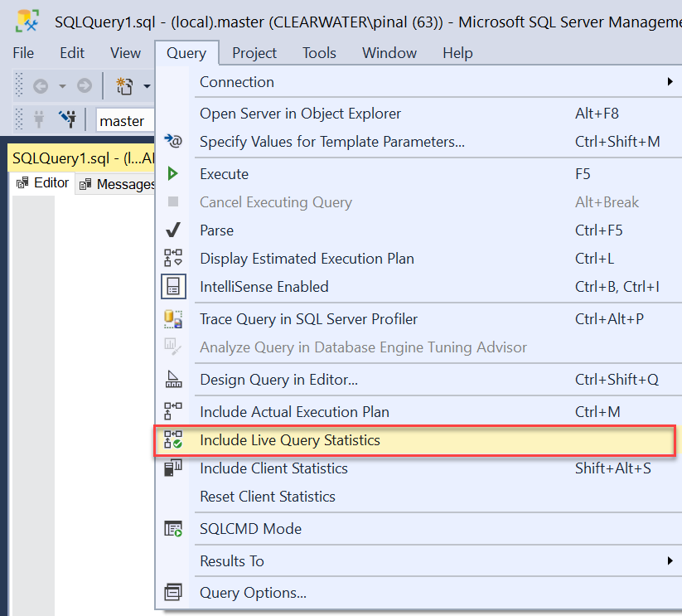This screenshot has height=616, width=682.
Task: Toggle SQLCMD Mode entry
Action: [x=418, y=529]
